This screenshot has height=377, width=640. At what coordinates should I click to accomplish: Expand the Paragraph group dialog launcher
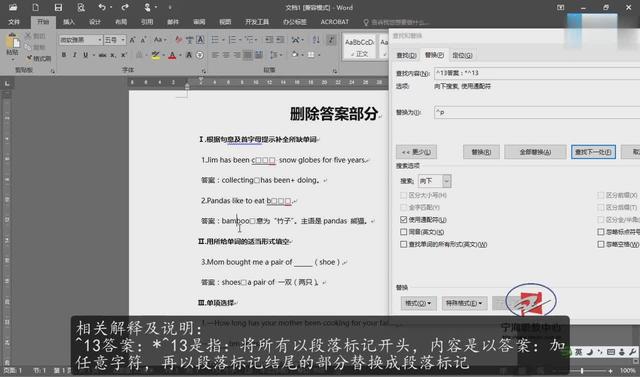click(x=335, y=71)
